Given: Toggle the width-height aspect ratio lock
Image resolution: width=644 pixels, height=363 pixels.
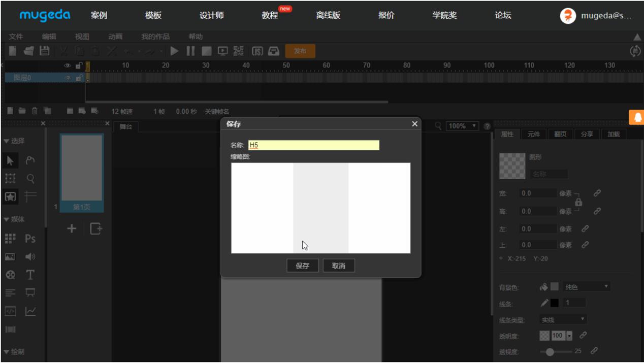Looking at the screenshot, I should (578, 202).
